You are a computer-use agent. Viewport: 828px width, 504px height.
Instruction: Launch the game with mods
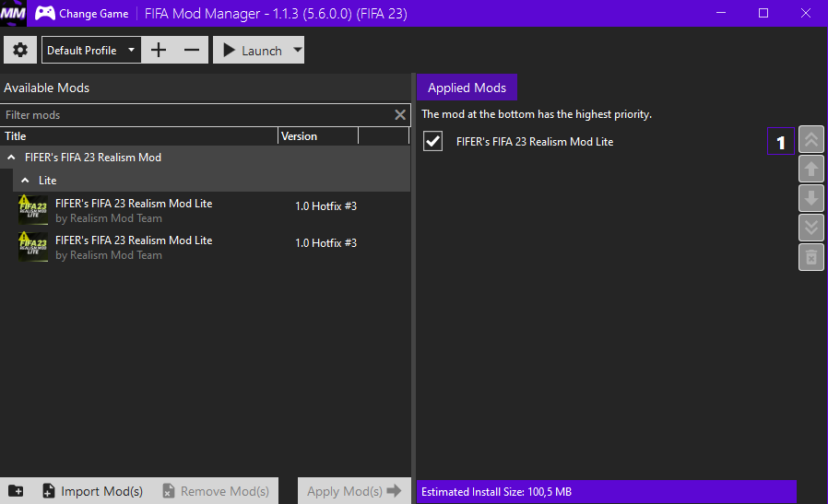point(253,50)
